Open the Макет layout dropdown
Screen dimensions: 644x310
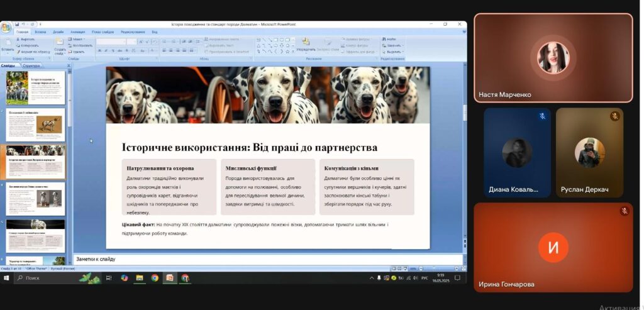point(76,40)
